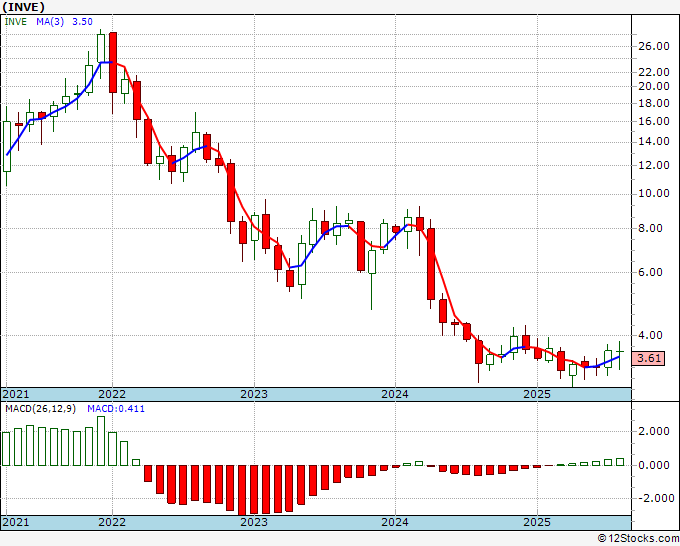Click the 12.00 price axis label
The image size is (680, 546).
[x=654, y=165]
